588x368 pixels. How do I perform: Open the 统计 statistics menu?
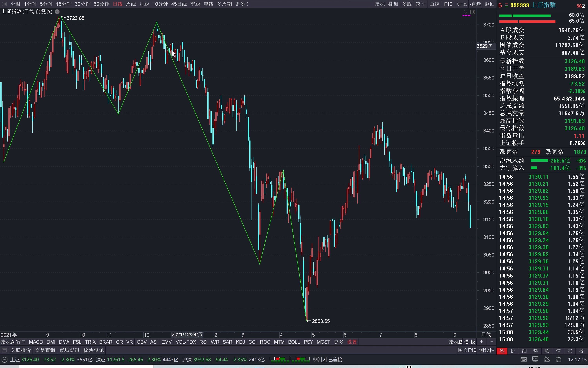[420, 4]
